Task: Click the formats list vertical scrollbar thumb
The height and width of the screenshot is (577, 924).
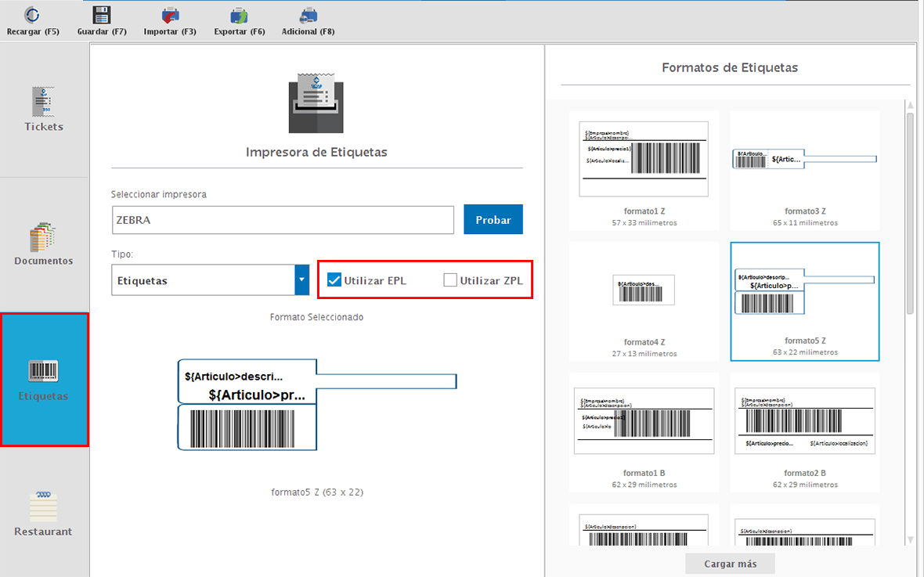Action: (x=911, y=215)
